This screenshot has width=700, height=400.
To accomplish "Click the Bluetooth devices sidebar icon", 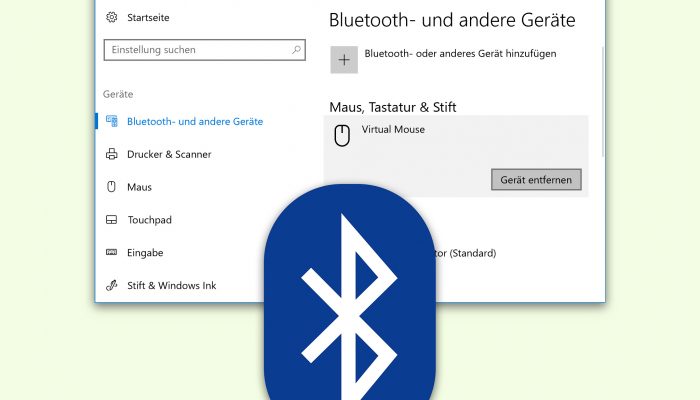I will click(112, 121).
